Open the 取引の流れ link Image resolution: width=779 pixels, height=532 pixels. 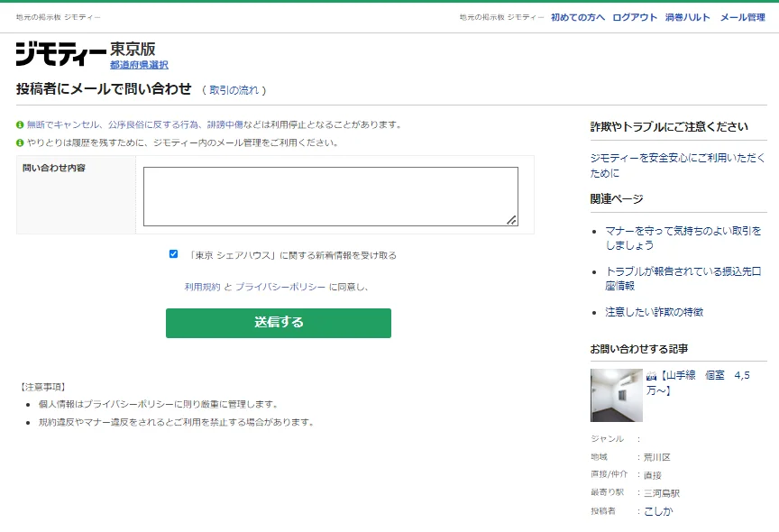pyautogui.click(x=234, y=90)
